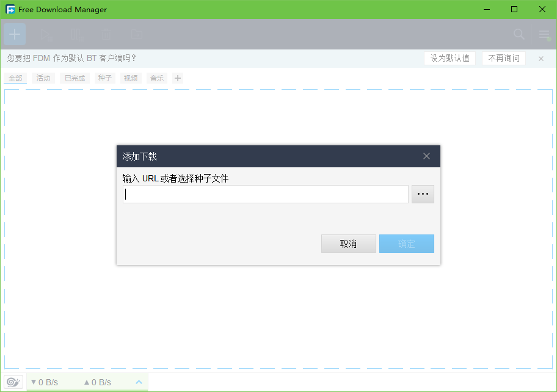The width and height of the screenshot is (557, 392).
Task: Click the 设为默认值 button
Action: (450, 58)
